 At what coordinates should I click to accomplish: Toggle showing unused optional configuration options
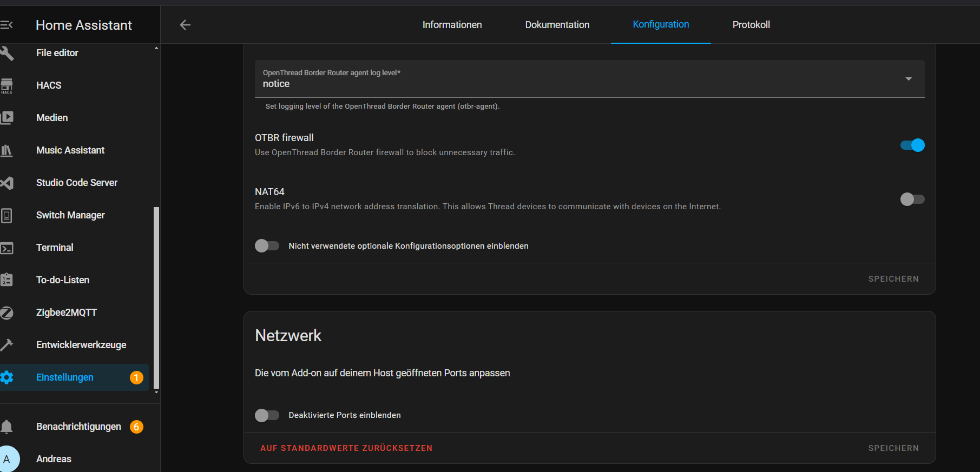pyautogui.click(x=267, y=246)
